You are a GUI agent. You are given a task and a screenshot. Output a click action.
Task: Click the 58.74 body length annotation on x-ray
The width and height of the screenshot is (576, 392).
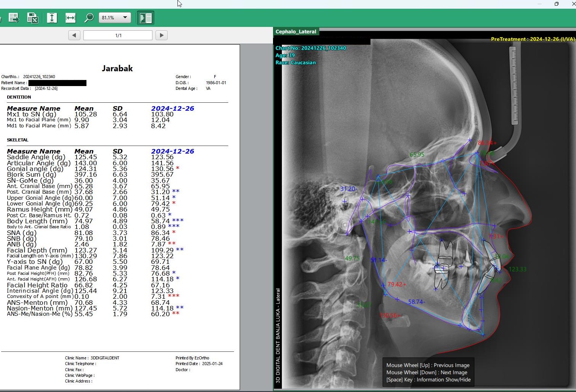coord(416,302)
